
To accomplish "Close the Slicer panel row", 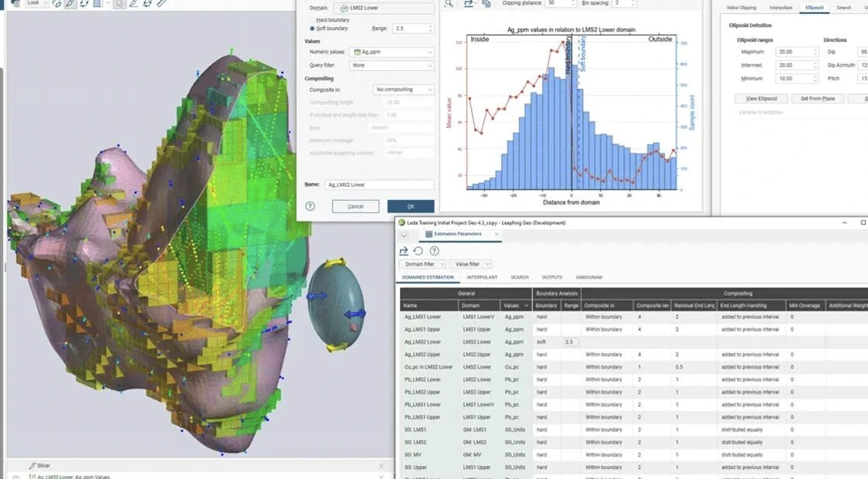I will [381, 466].
